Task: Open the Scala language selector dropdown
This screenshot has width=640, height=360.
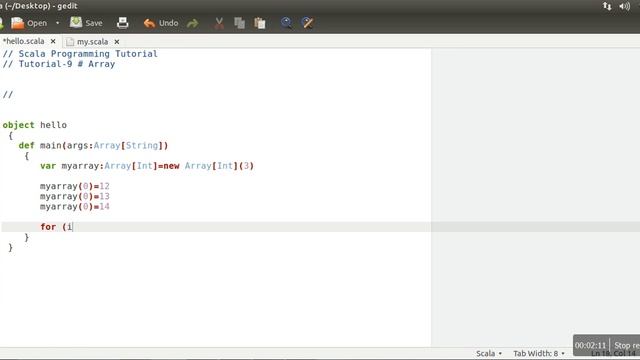Action: (489, 353)
